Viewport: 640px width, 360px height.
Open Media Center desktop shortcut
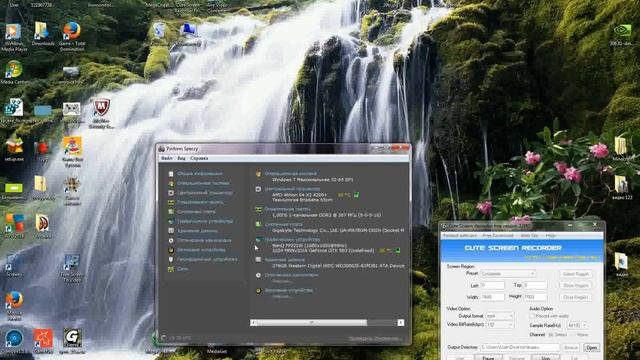(14, 73)
